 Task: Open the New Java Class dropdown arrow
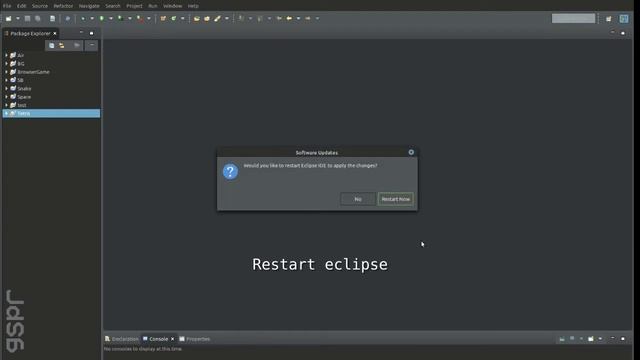182,18
